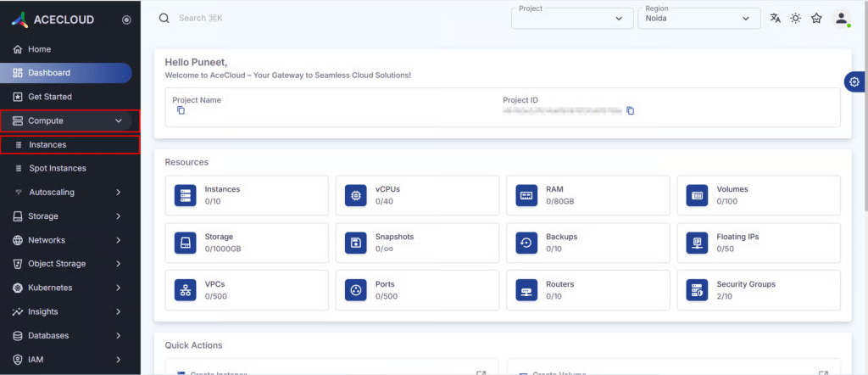Copy the Project Name
868x375 pixels.
coord(181,111)
